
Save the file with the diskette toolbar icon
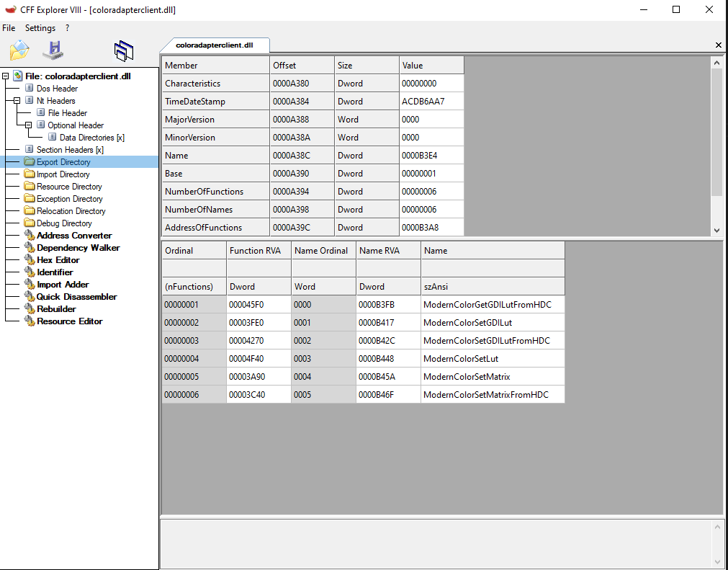(x=53, y=50)
